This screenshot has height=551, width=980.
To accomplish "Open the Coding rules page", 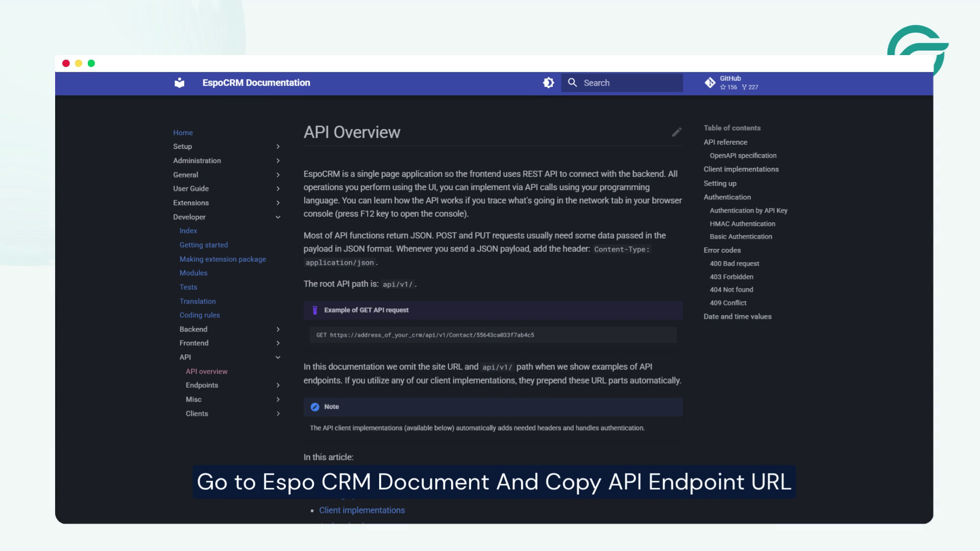I will (200, 315).
